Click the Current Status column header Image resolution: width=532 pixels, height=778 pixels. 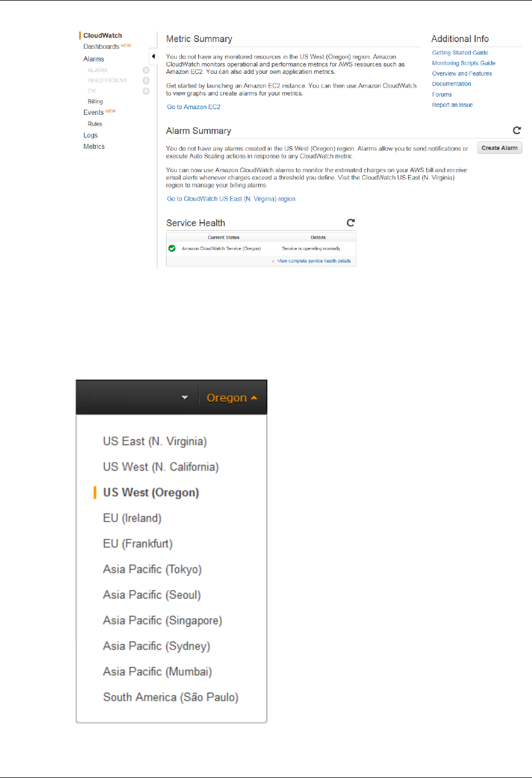pos(223,238)
